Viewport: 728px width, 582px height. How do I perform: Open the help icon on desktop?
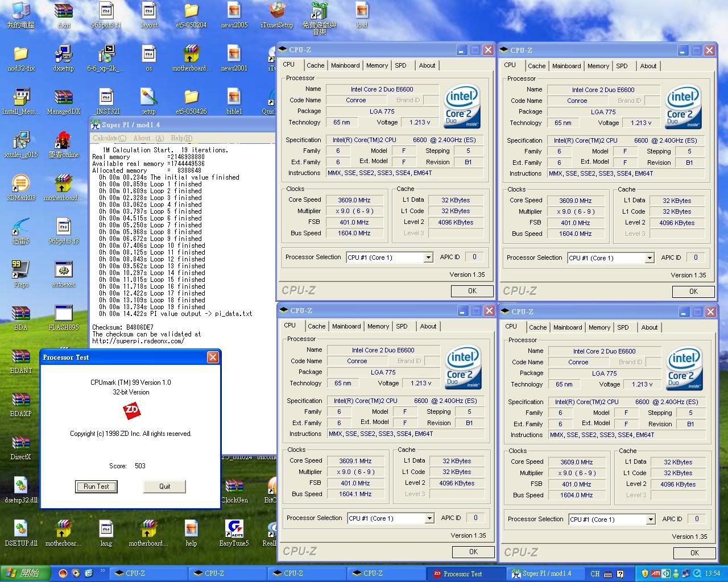[x=192, y=533]
